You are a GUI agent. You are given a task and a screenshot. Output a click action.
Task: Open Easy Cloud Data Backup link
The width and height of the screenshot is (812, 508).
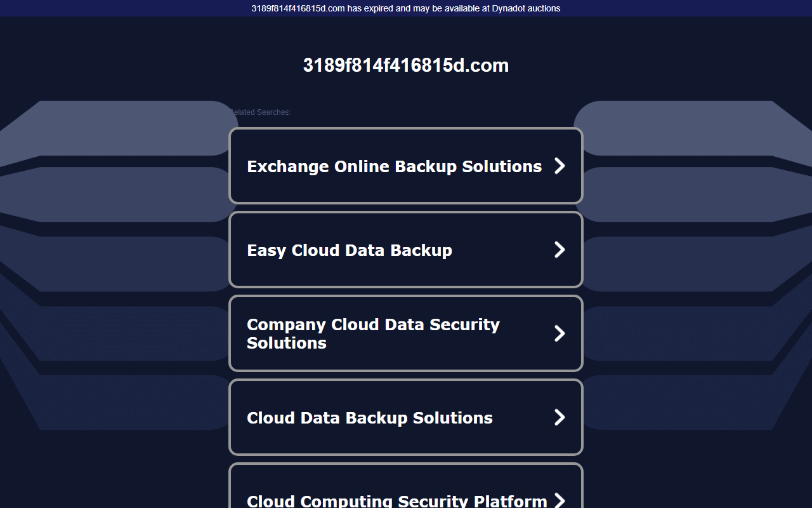405,250
